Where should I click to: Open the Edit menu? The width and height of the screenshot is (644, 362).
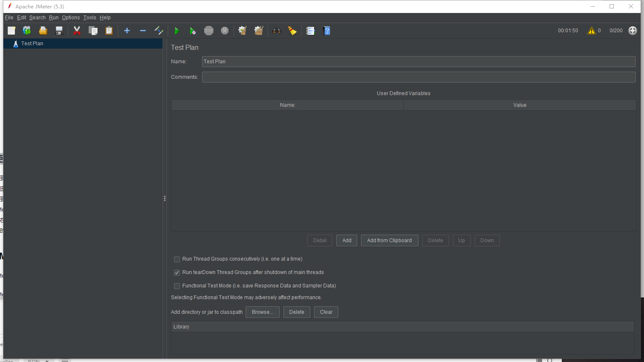[21, 18]
